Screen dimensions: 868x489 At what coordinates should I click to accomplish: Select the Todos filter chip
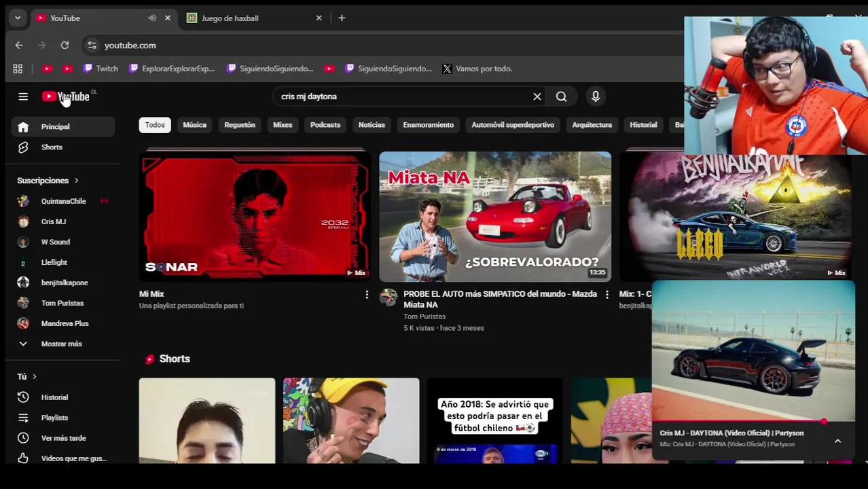(155, 125)
